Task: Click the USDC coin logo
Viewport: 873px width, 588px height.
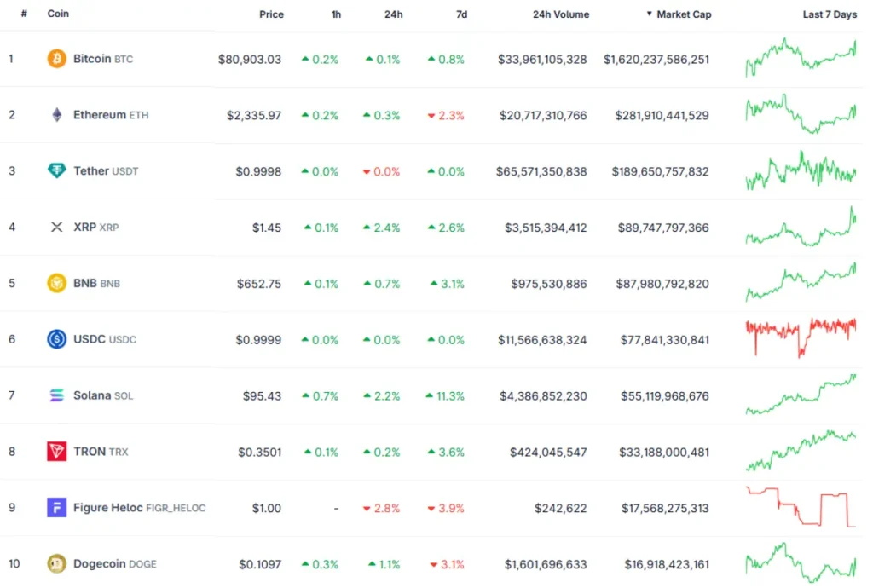Action: tap(56, 339)
